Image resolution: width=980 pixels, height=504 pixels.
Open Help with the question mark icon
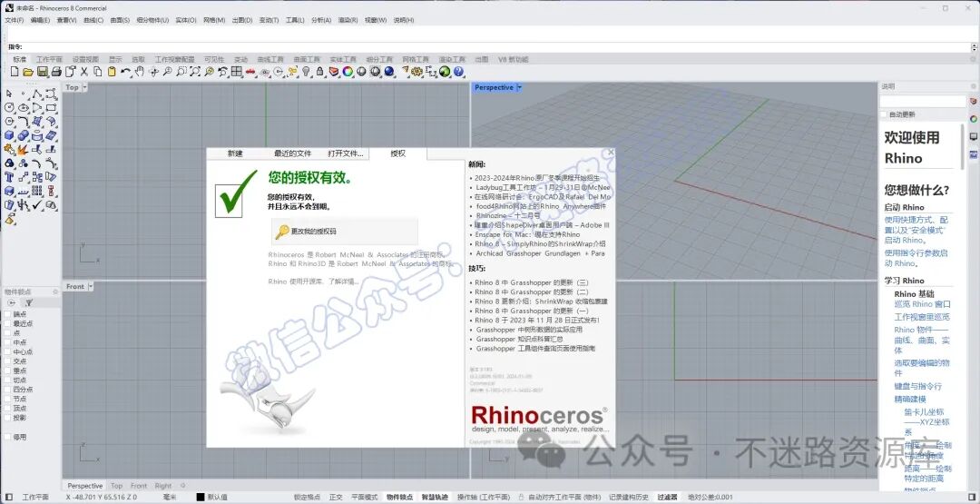[x=458, y=72]
